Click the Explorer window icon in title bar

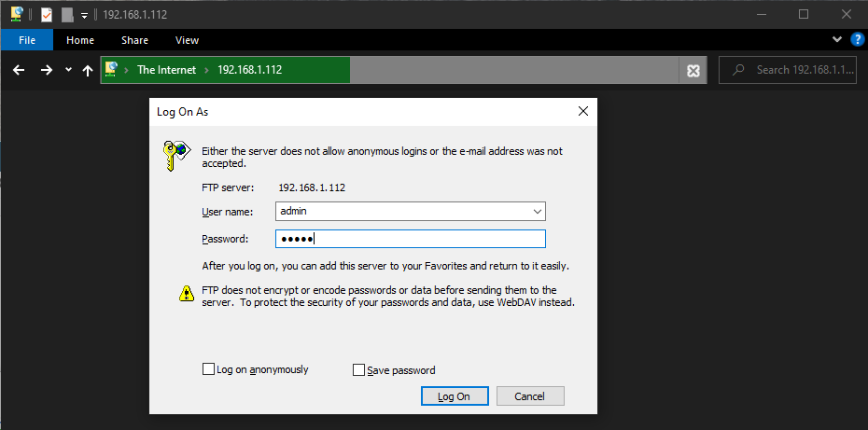17,14
